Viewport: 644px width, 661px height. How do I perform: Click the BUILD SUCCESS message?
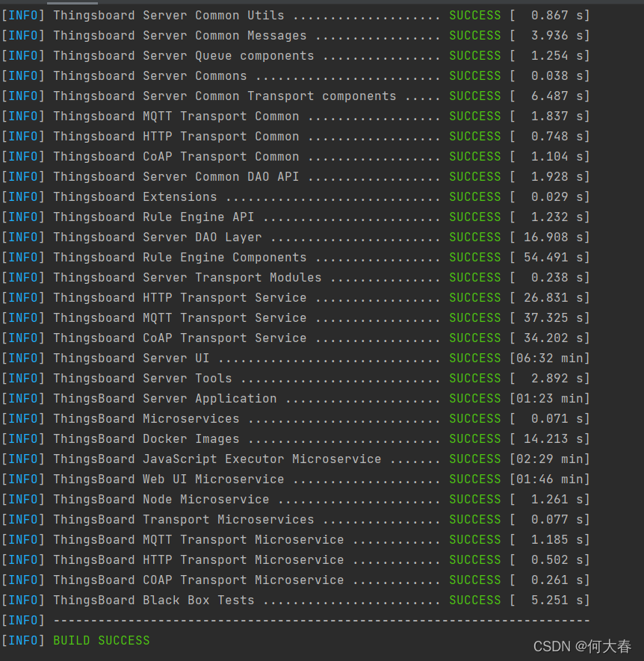(101, 640)
